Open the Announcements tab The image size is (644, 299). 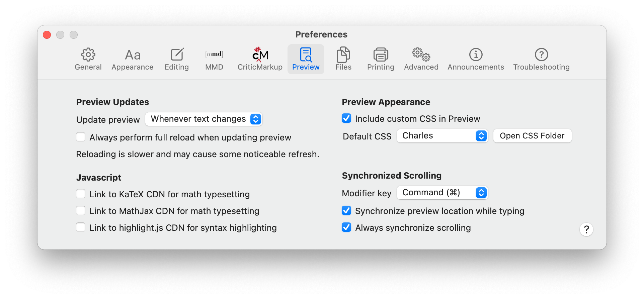point(476,59)
